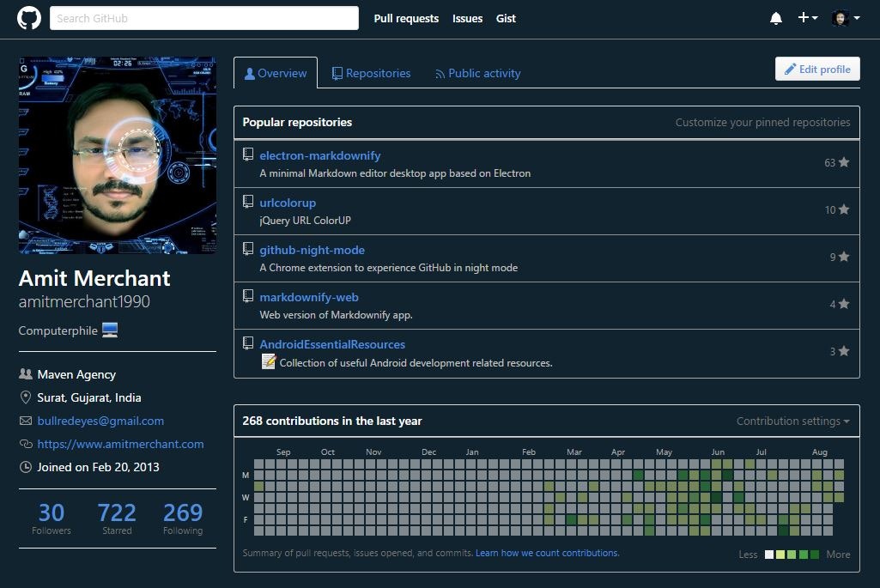This screenshot has height=588, width=880.
Task: Open the Contribution settings dropdown
Action: tap(791, 421)
